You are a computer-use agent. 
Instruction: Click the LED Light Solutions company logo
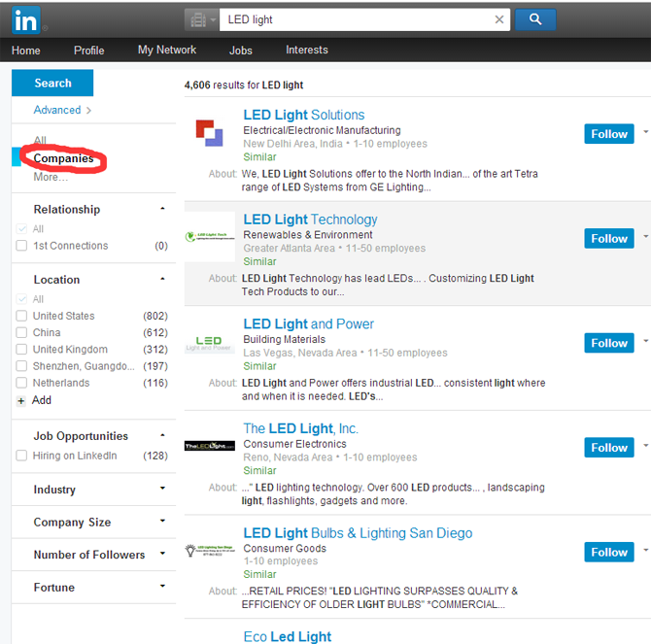209,132
